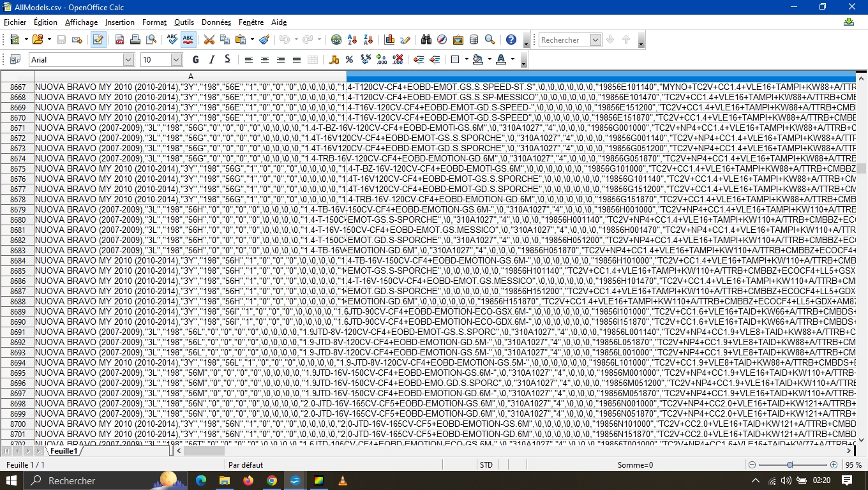This screenshot has height=490, width=868.
Task: Export directly as PDF
Action: 119,40
